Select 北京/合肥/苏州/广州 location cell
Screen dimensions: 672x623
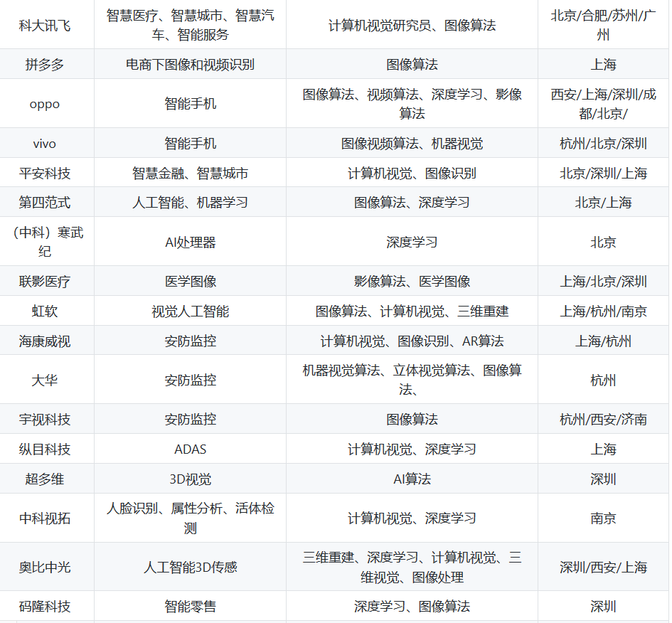coord(603,26)
